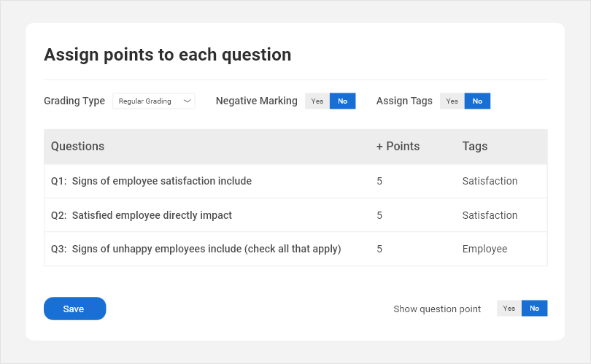Select No for Negative Marking
This screenshot has height=364, width=591.
342,101
